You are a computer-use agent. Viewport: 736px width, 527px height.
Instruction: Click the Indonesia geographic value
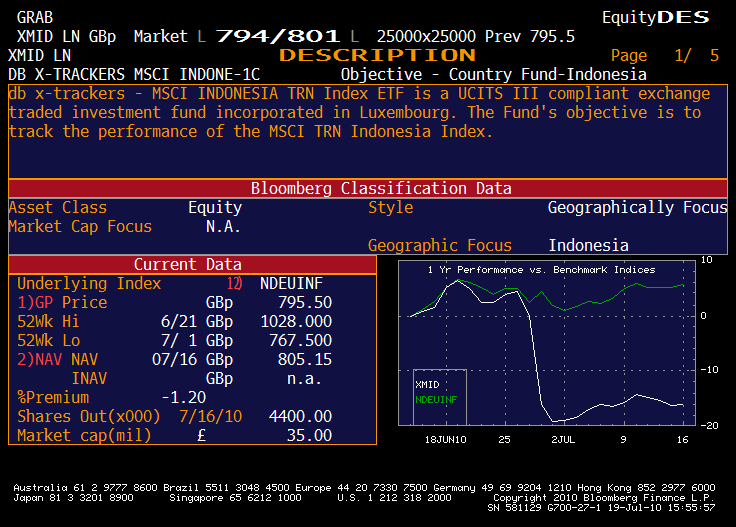(589, 245)
